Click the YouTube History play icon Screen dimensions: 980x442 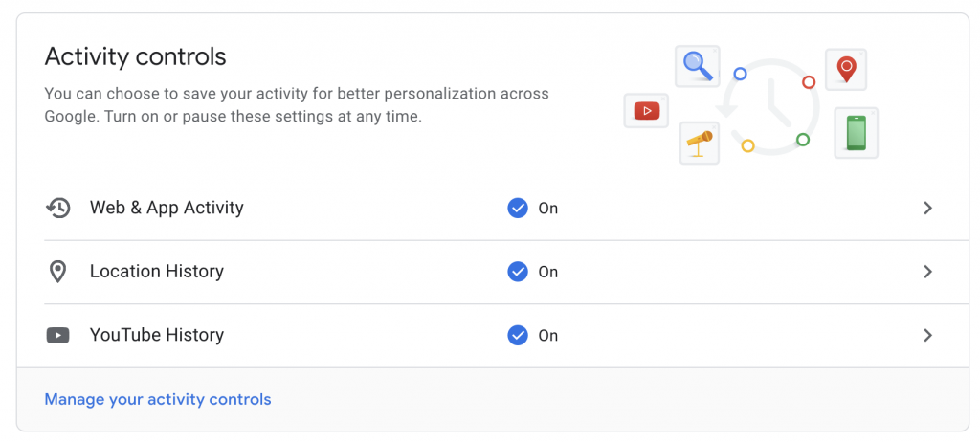tap(57, 336)
